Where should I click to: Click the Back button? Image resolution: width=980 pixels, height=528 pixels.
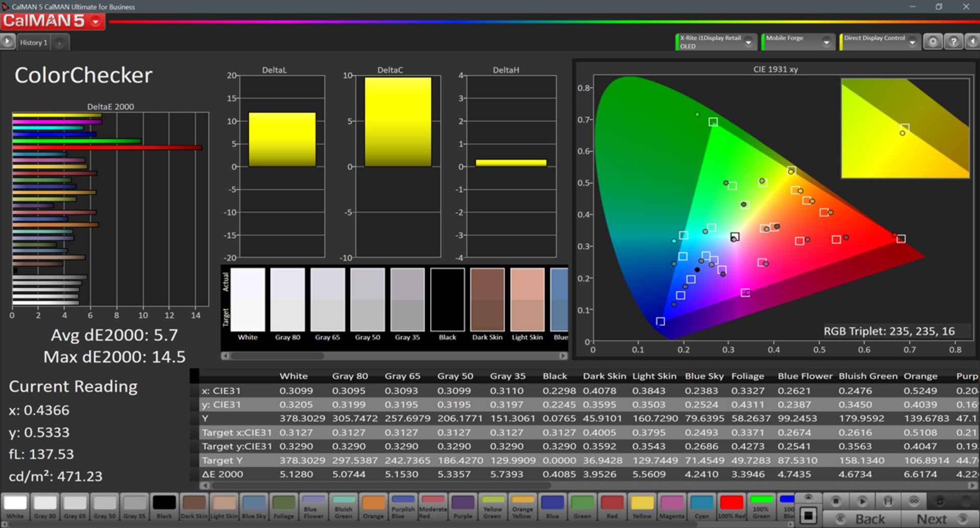click(863, 519)
